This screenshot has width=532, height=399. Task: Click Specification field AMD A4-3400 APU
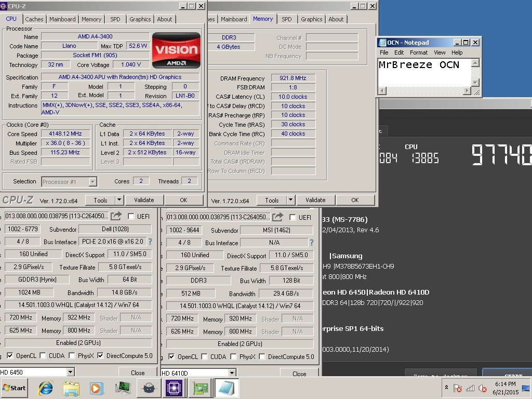pos(120,77)
